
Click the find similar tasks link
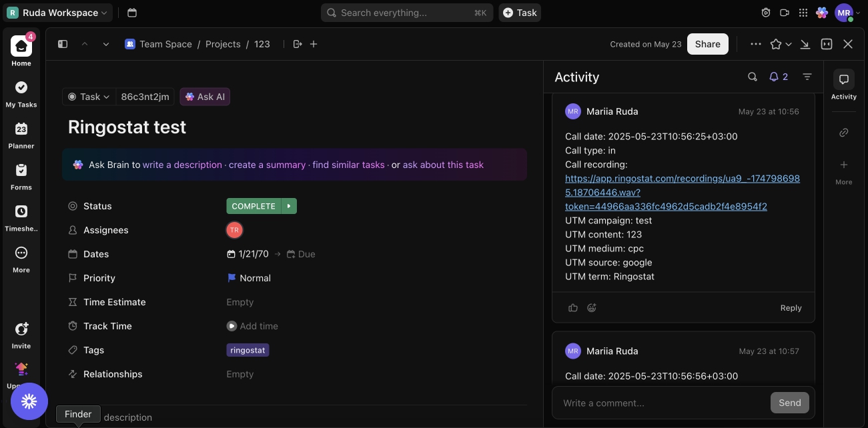(349, 165)
